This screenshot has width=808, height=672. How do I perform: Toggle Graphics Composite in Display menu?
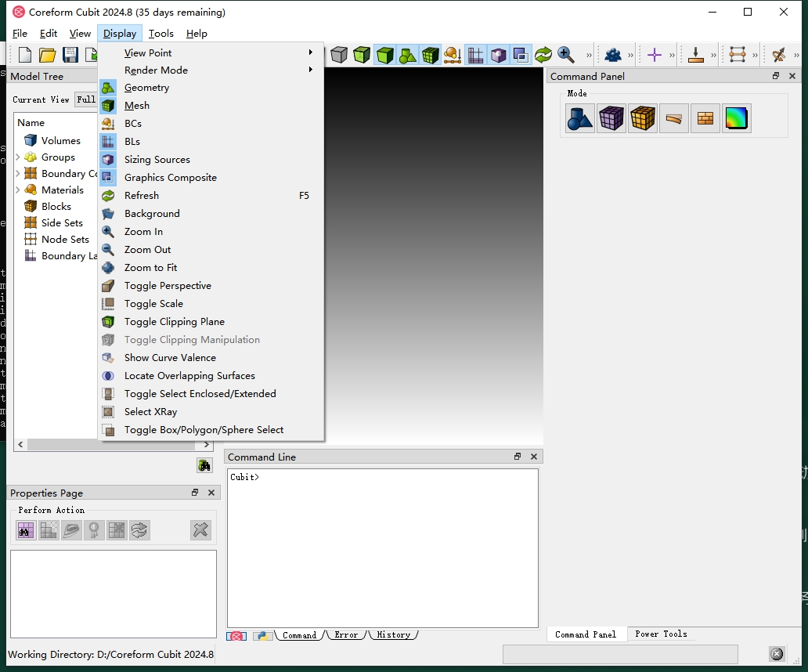point(211,178)
